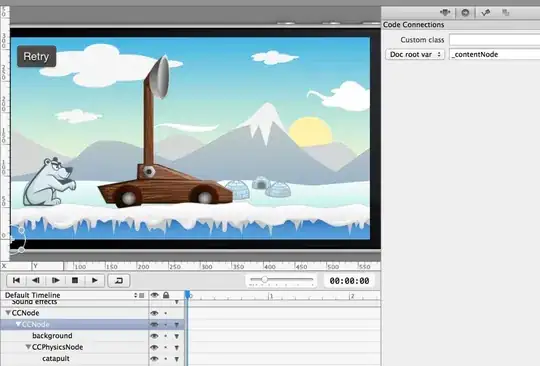
Task: Hide the catapult layer
Action: tap(154, 359)
